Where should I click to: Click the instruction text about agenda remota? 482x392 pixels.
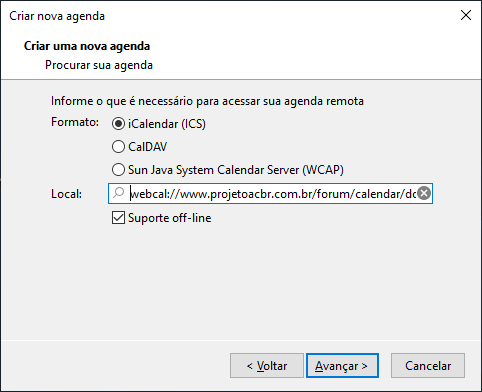(x=207, y=101)
